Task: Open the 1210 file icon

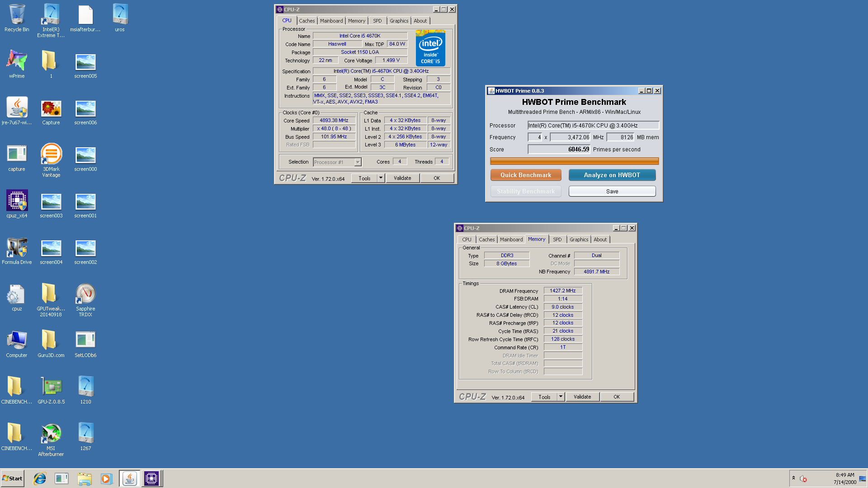Action: (x=85, y=390)
